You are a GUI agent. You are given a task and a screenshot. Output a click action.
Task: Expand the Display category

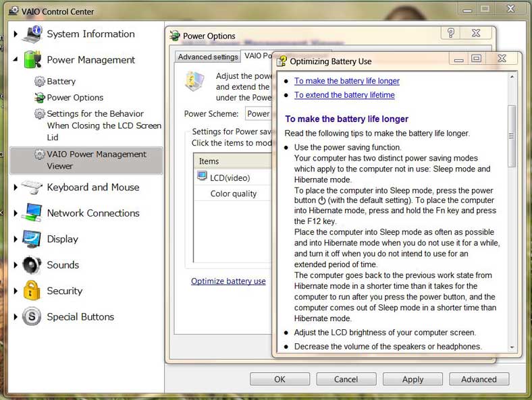[16, 239]
